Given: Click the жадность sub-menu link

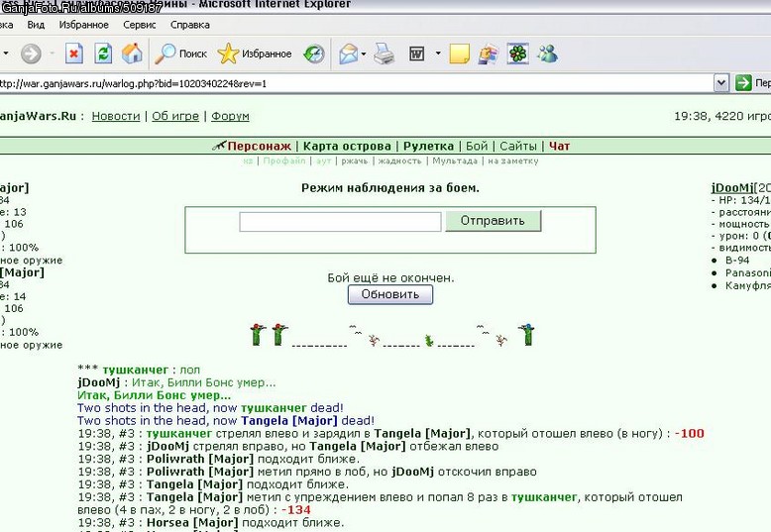Looking at the screenshot, I should point(399,160).
